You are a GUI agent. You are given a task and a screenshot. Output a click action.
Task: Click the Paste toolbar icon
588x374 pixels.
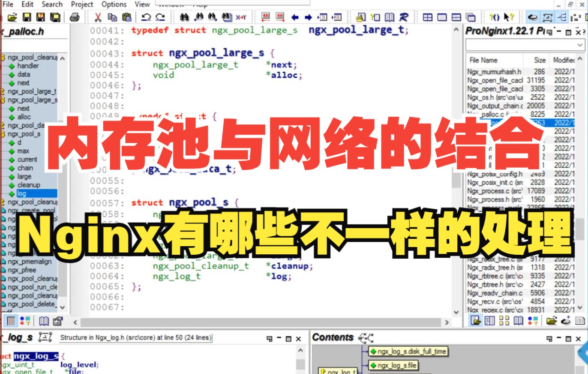[126, 17]
